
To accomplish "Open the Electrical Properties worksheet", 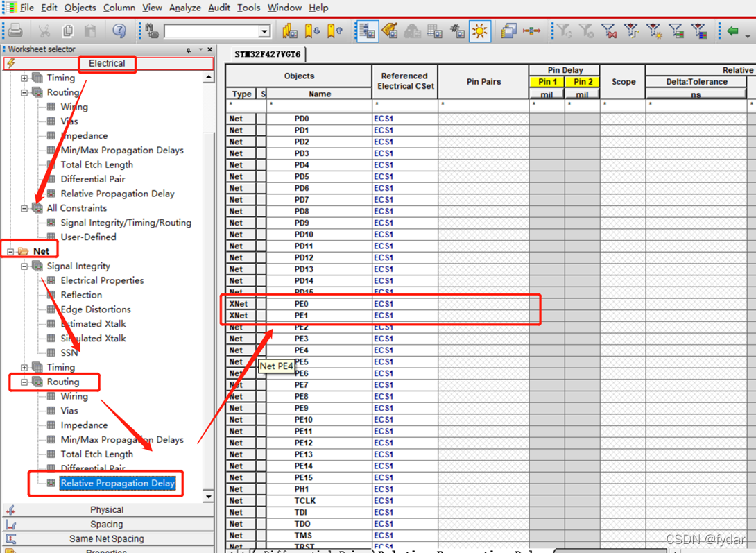I will click(102, 280).
